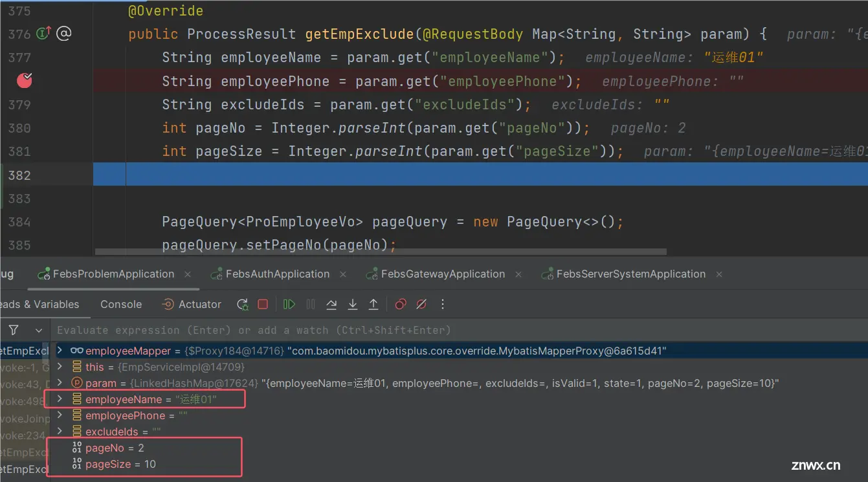Image resolution: width=868 pixels, height=482 pixels.
Task: Click the Actuator tab icon
Action: [x=168, y=304]
